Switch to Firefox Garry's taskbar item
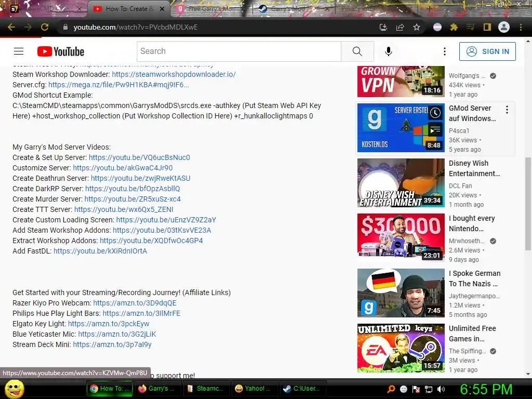 click(x=157, y=389)
